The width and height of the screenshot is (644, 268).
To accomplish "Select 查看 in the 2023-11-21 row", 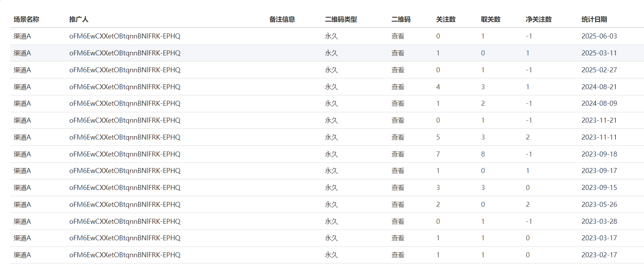I will point(397,120).
